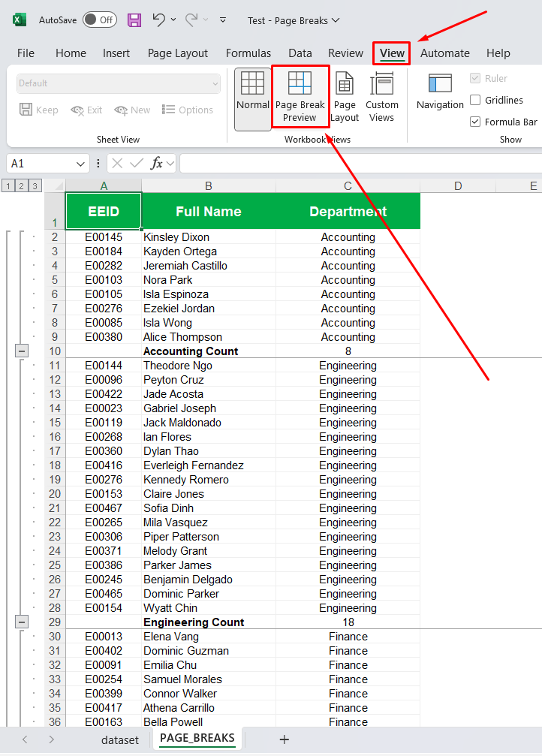The width and height of the screenshot is (542, 756).
Task: Click the Insert Function fx icon
Action: tap(156, 164)
